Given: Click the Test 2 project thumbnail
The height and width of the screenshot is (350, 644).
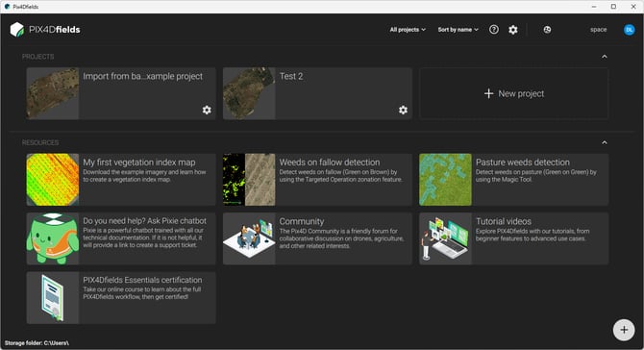Looking at the screenshot, I should pyautogui.click(x=249, y=93).
